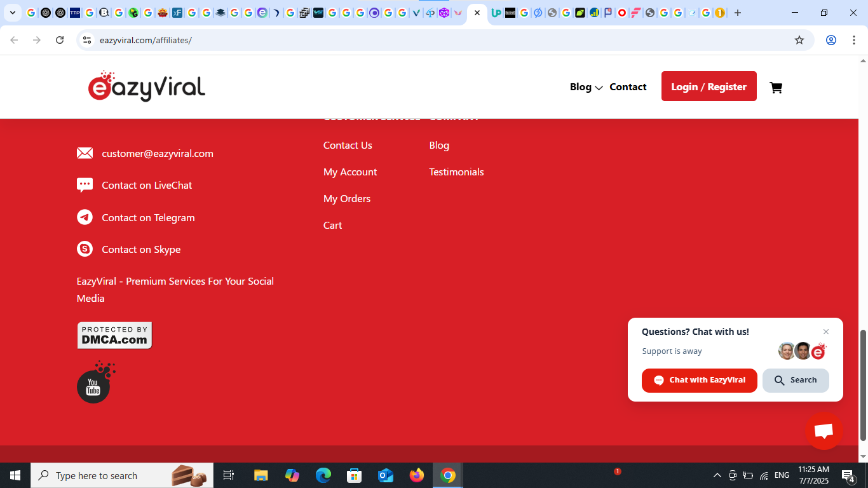The width and height of the screenshot is (868, 488).
Task: Switch to the red F-striped favicon tab
Action: pyautogui.click(x=635, y=13)
